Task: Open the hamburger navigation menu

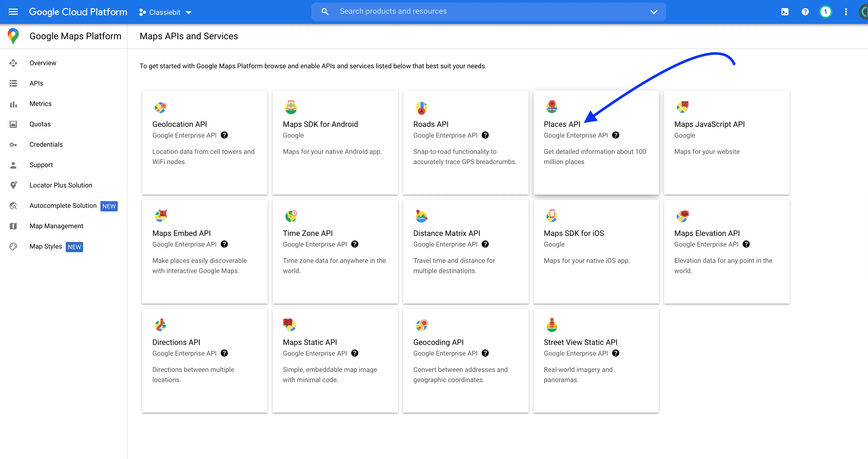Action: click(13, 12)
